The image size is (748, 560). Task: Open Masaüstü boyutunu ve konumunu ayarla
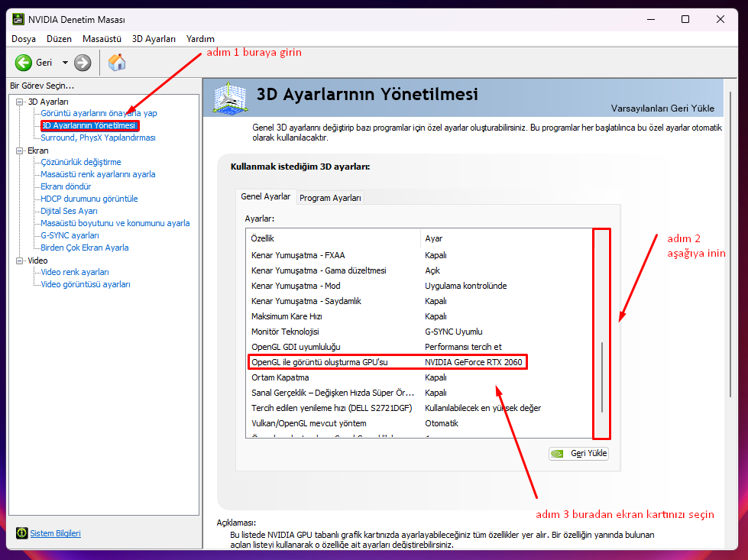[115, 223]
